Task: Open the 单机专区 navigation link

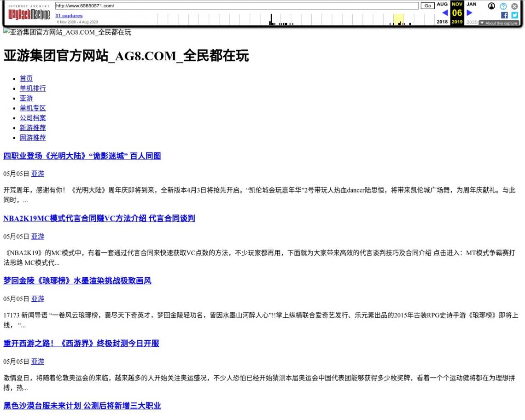Action: pos(33,108)
